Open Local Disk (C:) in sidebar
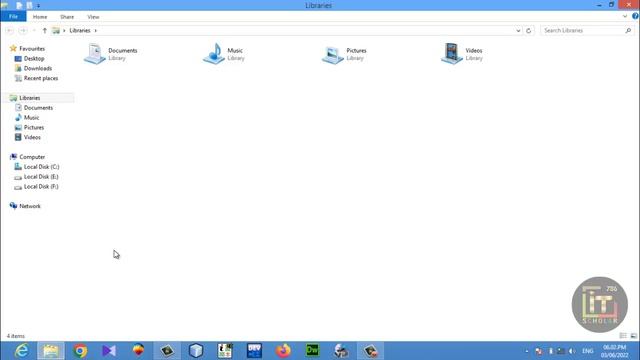The width and height of the screenshot is (640, 360). click(41, 167)
